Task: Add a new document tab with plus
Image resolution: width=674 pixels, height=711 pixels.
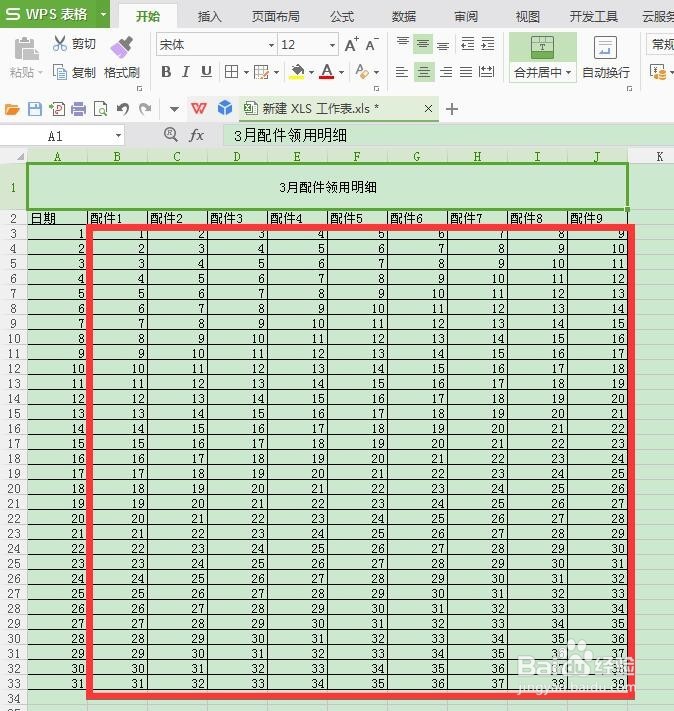Action: point(452,109)
